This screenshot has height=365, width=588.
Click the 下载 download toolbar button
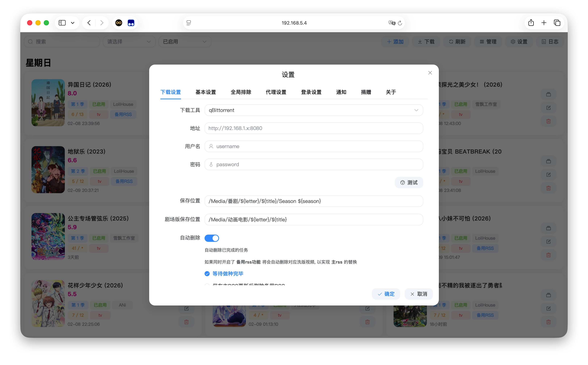pyautogui.click(x=426, y=42)
